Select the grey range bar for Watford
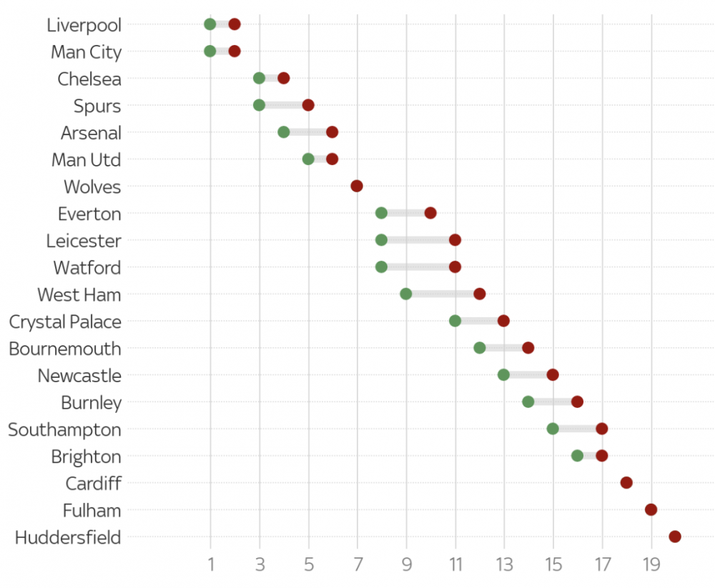The width and height of the screenshot is (715, 588). [x=418, y=267]
